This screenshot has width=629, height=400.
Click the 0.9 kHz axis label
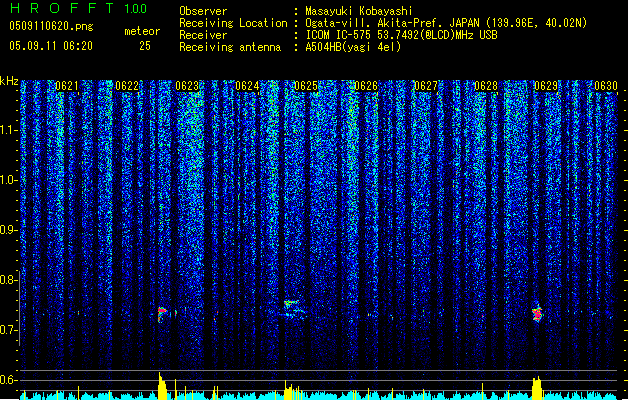(x=8, y=230)
